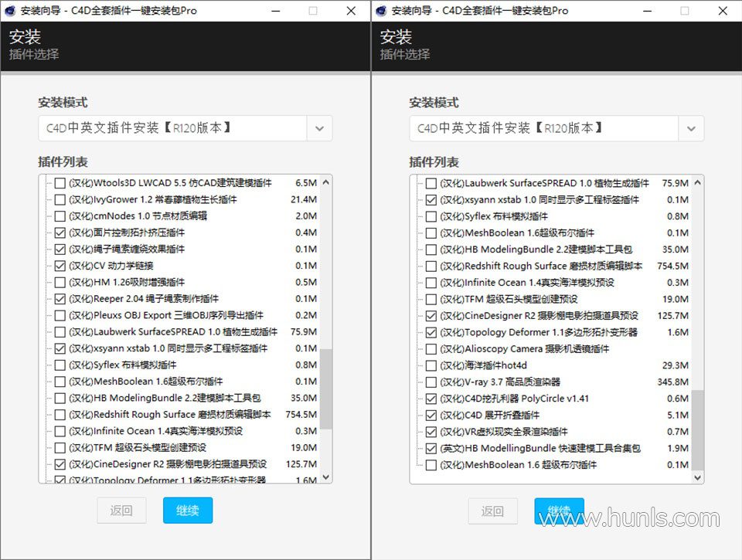Select Infinite Ocean 1.4 label in left window

(x=155, y=431)
